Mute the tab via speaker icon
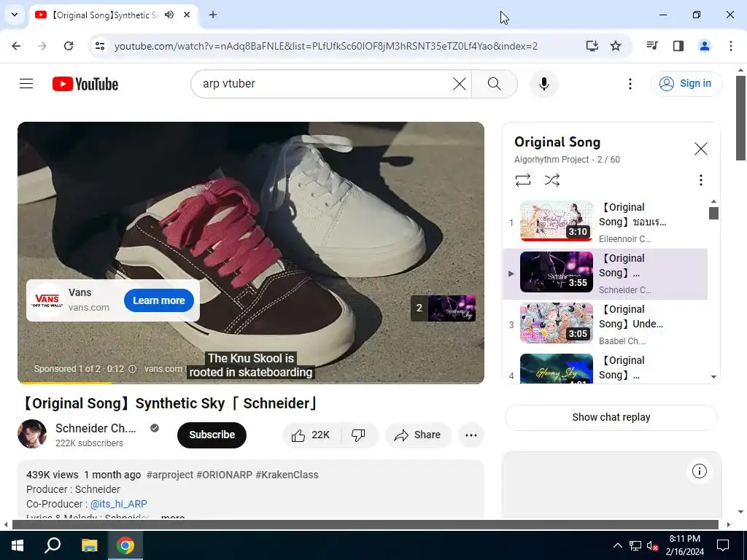 (x=169, y=15)
